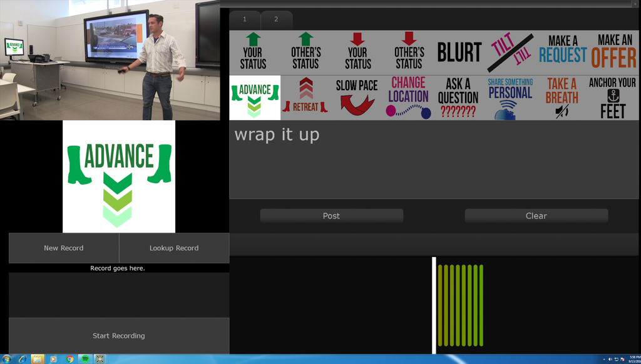
Task: Open Spotify from the taskbar
Action: [x=85, y=359]
